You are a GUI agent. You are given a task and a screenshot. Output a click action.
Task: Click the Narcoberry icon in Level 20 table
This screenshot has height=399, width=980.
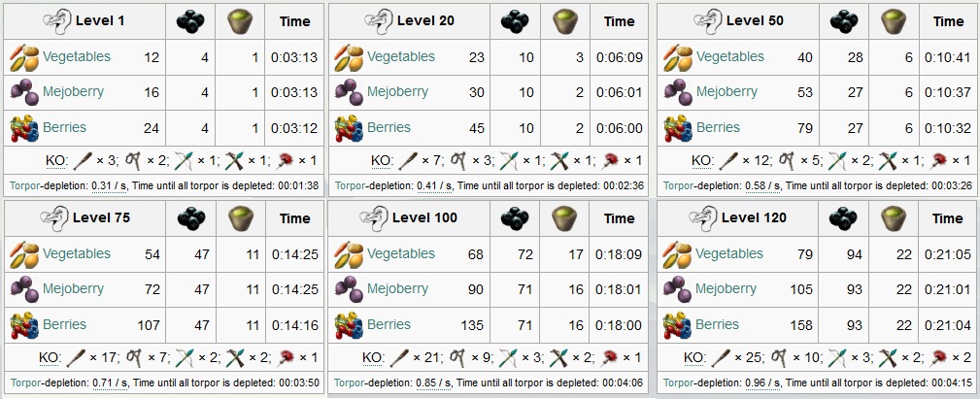coord(515,22)
